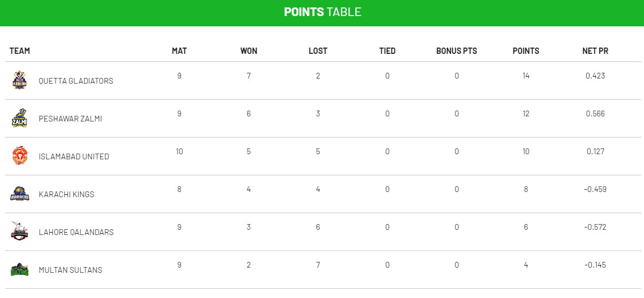
Task: Open the Lahore Qalandars team name link
Action: pos(76,232)
